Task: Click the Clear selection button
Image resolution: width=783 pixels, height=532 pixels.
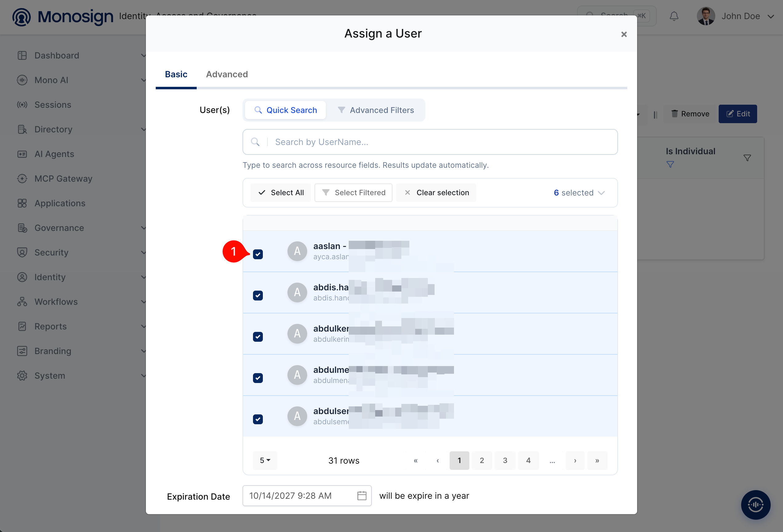Action: pyautogui.click(x=436, y=193)
